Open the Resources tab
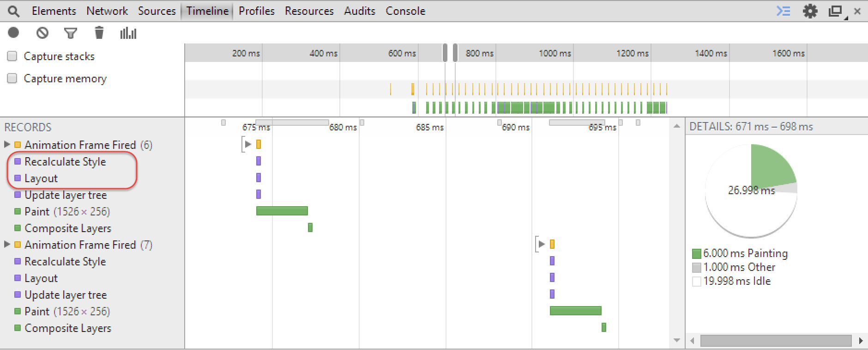 coord(309,11)
